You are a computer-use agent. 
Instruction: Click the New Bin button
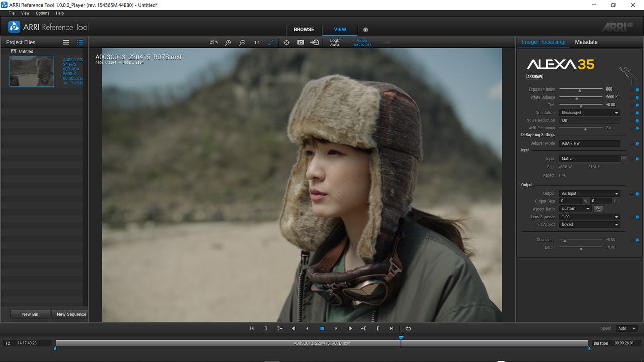coord(30,314)
